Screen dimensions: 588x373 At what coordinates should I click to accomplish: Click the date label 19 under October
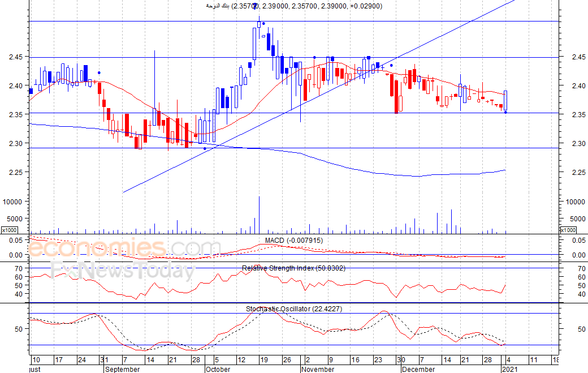click(x=264, y=360)
